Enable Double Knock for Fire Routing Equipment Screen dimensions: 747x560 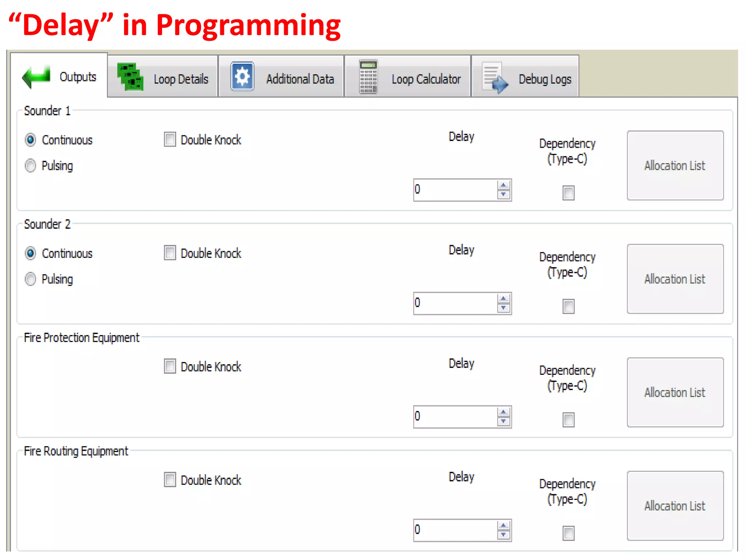[x=170, y=480]
